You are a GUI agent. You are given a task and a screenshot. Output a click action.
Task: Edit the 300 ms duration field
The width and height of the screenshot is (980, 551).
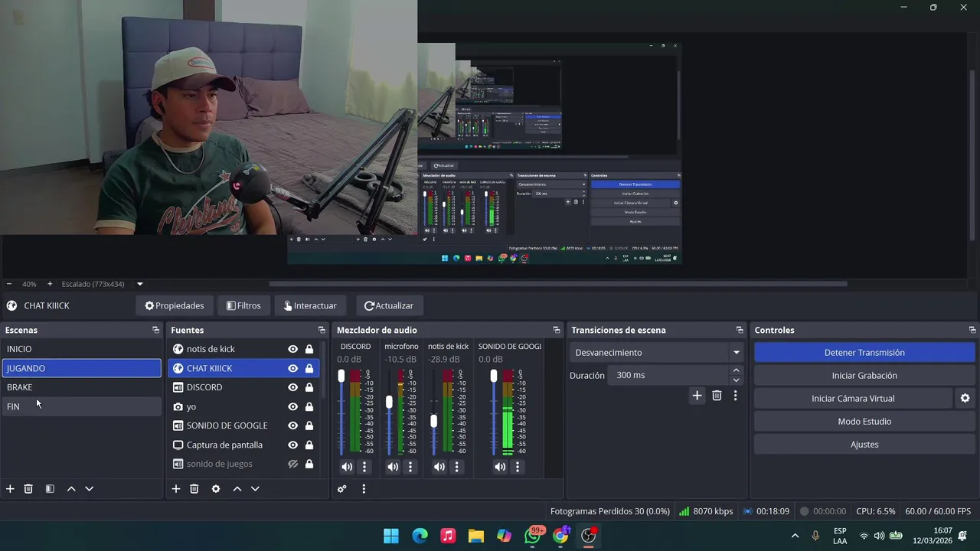(668, 376)
